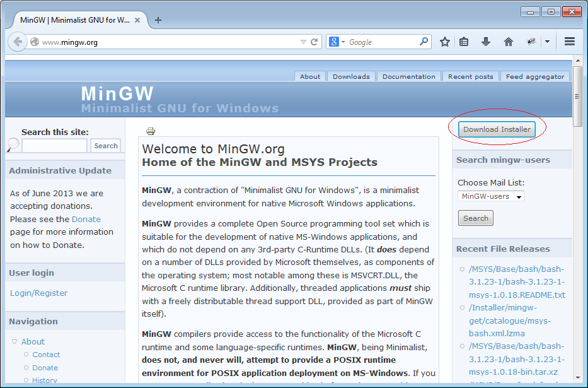Image resolution: width=588 pixels, height=388 pixels.
Task: Click the site identity globe icon
Action: coord(35,42)
